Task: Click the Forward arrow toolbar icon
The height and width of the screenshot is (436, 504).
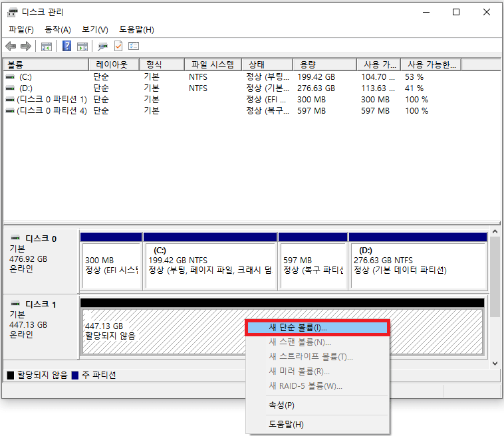Action: (25, 47)
